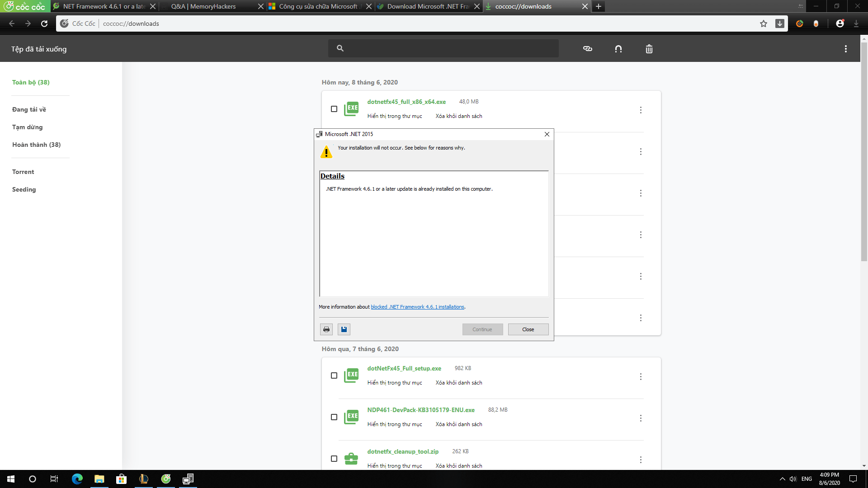Click the print icon in .NET dialog
The image size is (868, 488).
click(326, 329)
